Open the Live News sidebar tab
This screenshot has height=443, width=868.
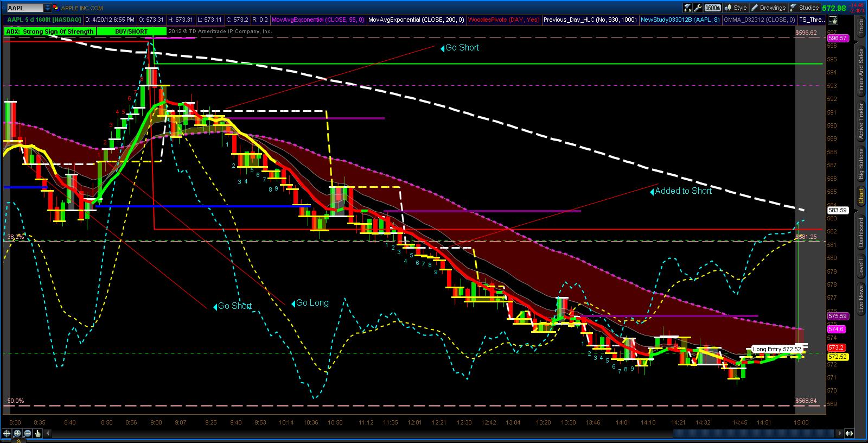(x=861, y=299)
